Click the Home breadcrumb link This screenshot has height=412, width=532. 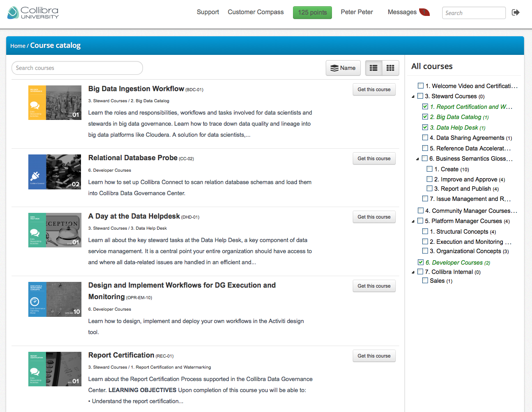(18, 46)
